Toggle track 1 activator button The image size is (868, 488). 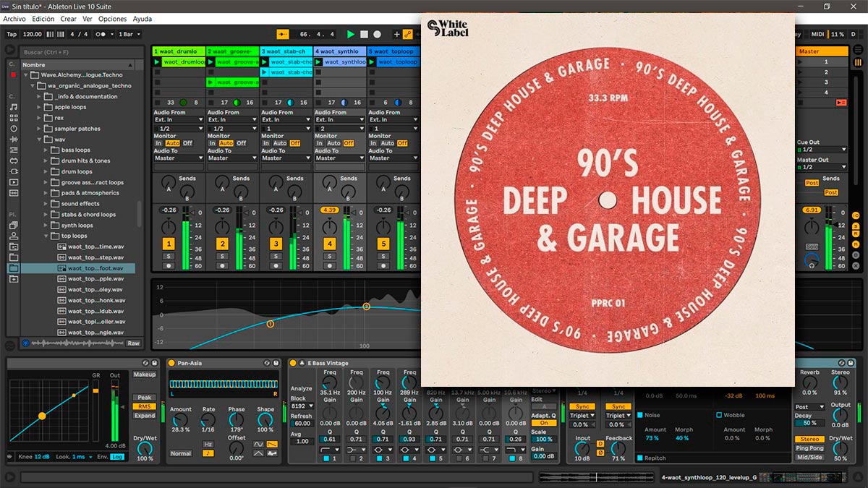tap(169, 244)
